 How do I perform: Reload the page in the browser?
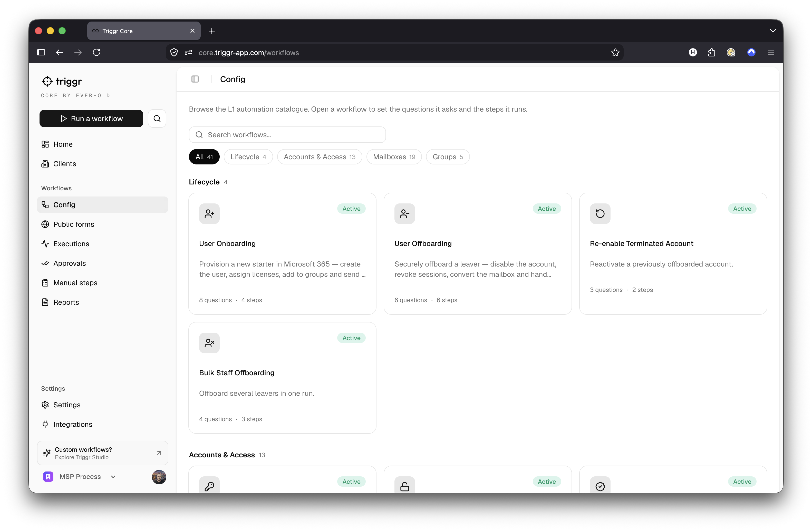[96, 53]
